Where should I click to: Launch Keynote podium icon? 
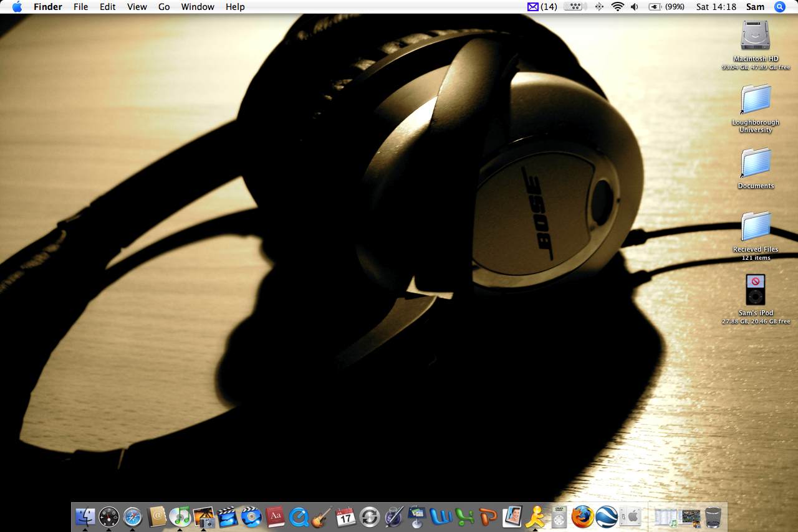coord(417,516)
